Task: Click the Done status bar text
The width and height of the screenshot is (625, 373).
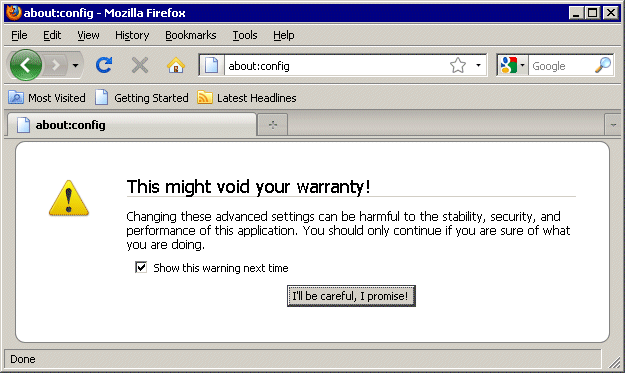Action: tap(23, 359)
